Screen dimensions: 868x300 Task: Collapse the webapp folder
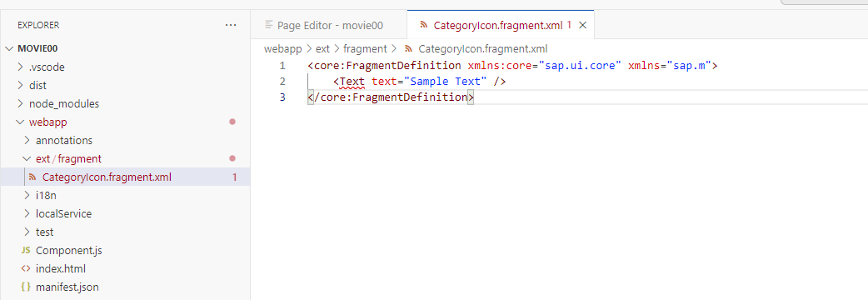click(x=21, y=122)
